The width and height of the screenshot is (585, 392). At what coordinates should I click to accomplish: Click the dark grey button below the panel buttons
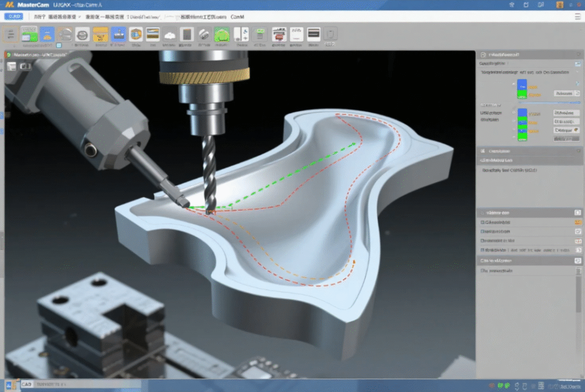coord(566,139)
